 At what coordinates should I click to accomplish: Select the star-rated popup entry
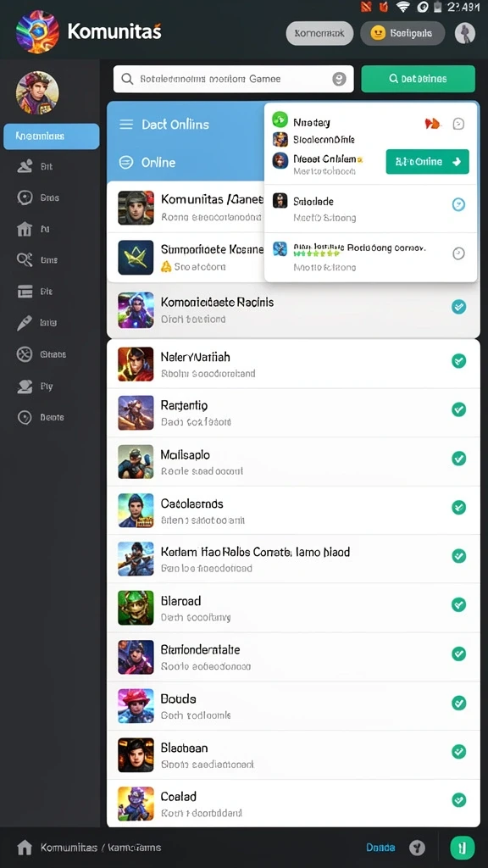pyautogui.click(x=371, y=258)
